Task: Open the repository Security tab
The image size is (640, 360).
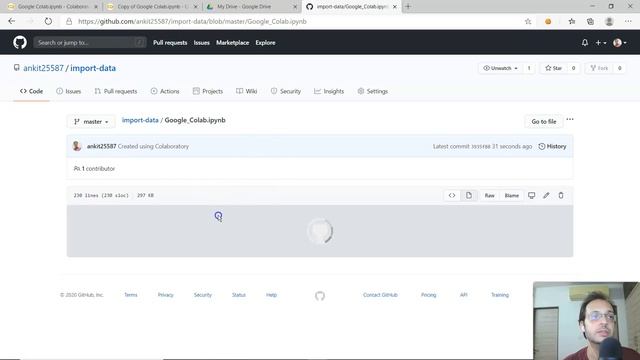Action: tap(286, 91)
